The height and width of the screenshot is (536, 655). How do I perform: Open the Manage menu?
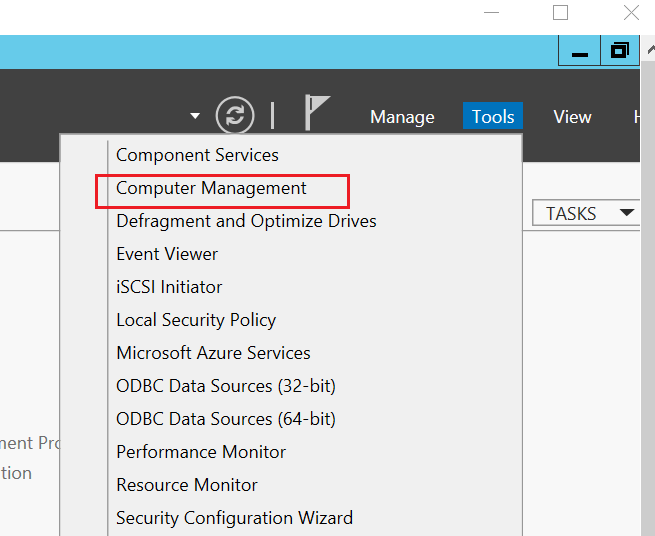point(402,117)
